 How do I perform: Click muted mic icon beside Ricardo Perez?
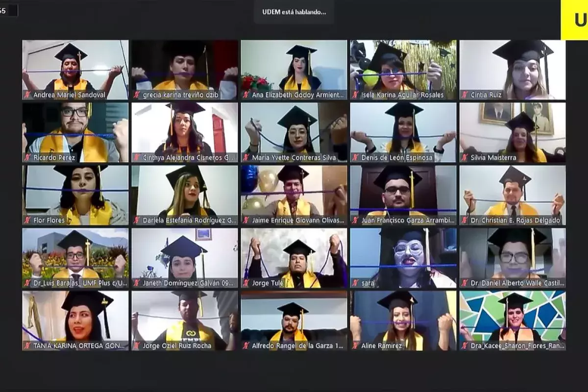click(28, 158)
